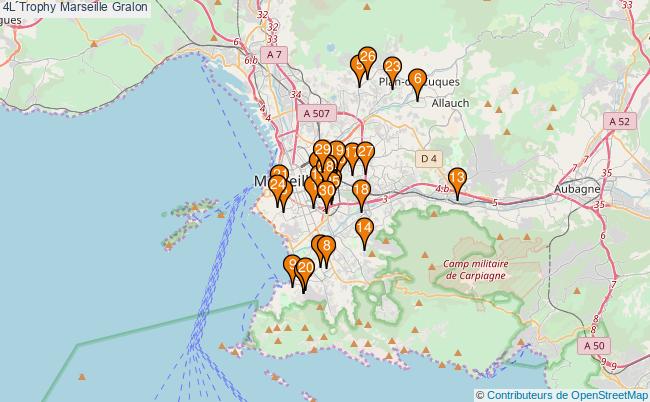Click the A 52 motorway shield

[620, 120]
